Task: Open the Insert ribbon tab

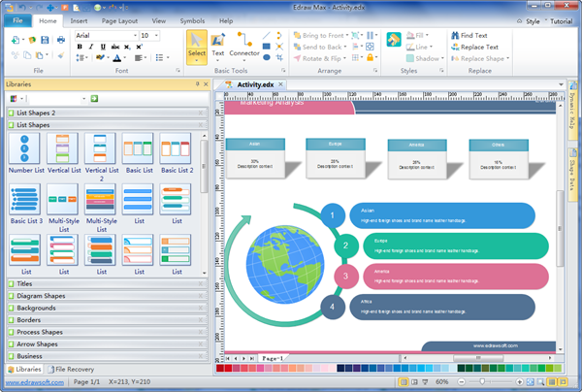Action: point(80,19)
